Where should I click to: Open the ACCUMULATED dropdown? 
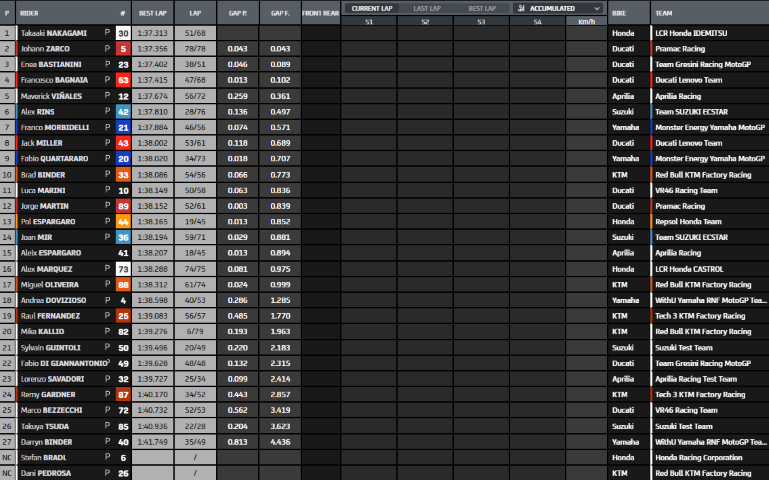pos(559,8)
